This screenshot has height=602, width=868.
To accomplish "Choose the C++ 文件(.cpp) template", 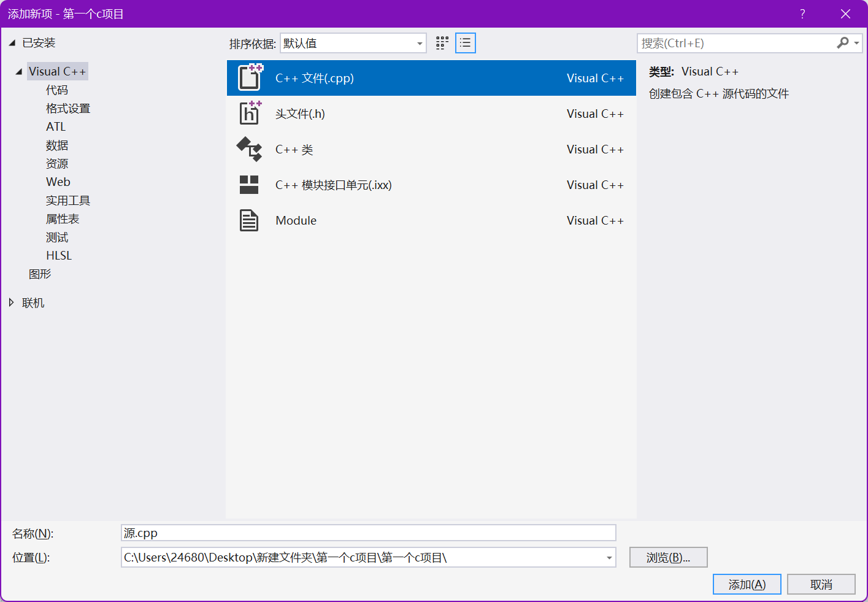I will pyautogui.click(x=431, y=78).
